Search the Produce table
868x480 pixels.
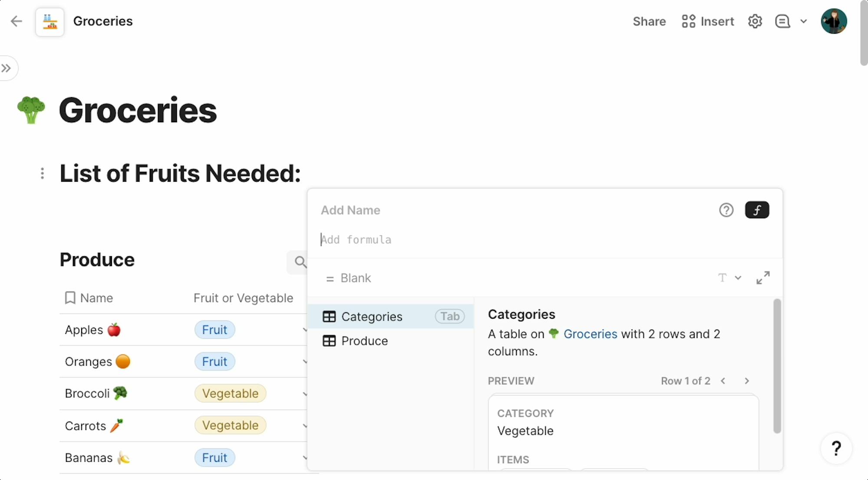(x=300, y=261)
